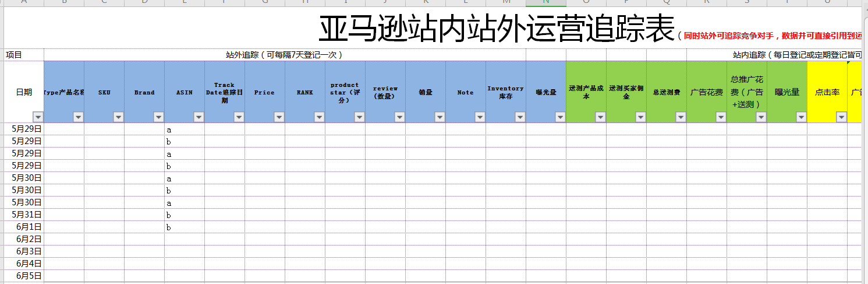Open the blue 曝光量 filter dropdown

tap(560, 117)
